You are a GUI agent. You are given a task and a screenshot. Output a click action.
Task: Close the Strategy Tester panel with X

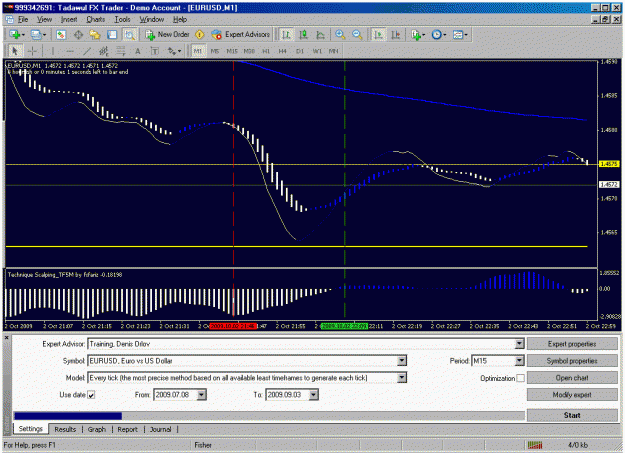(7, 338)
